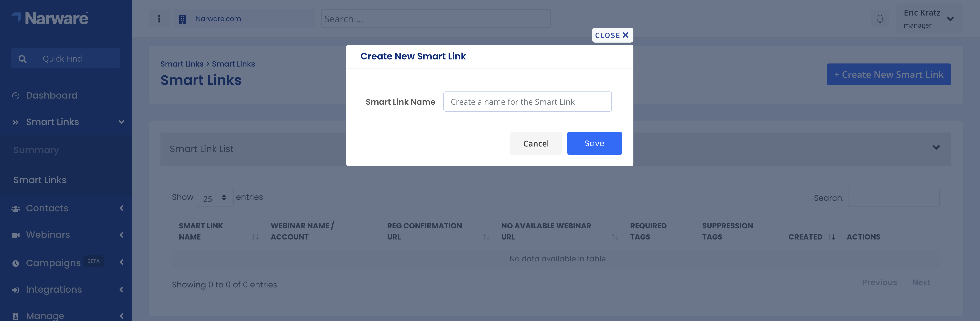Open the entries-per-page dropdown
This screenshot has height=321, width=980.
point(215,198)
